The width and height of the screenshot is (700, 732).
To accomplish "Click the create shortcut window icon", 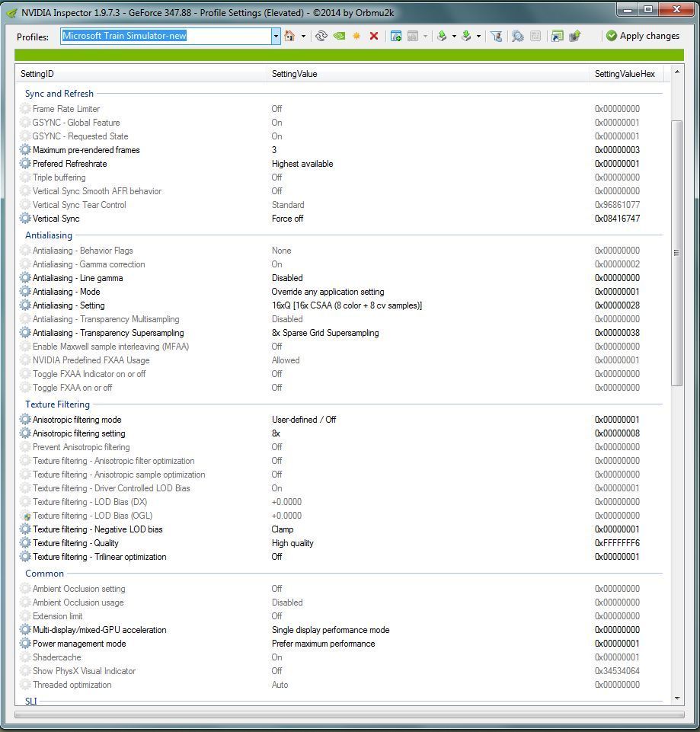I will coord(557,36).
